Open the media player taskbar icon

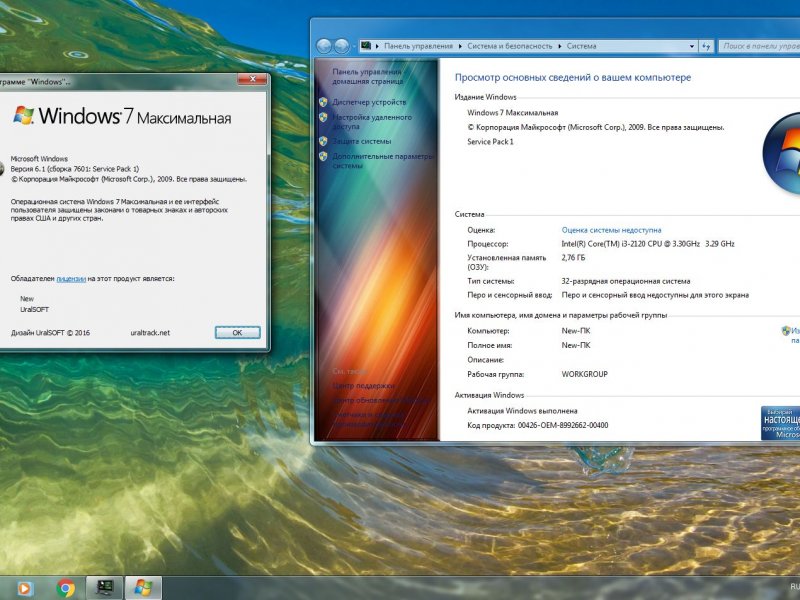point(24,588)
